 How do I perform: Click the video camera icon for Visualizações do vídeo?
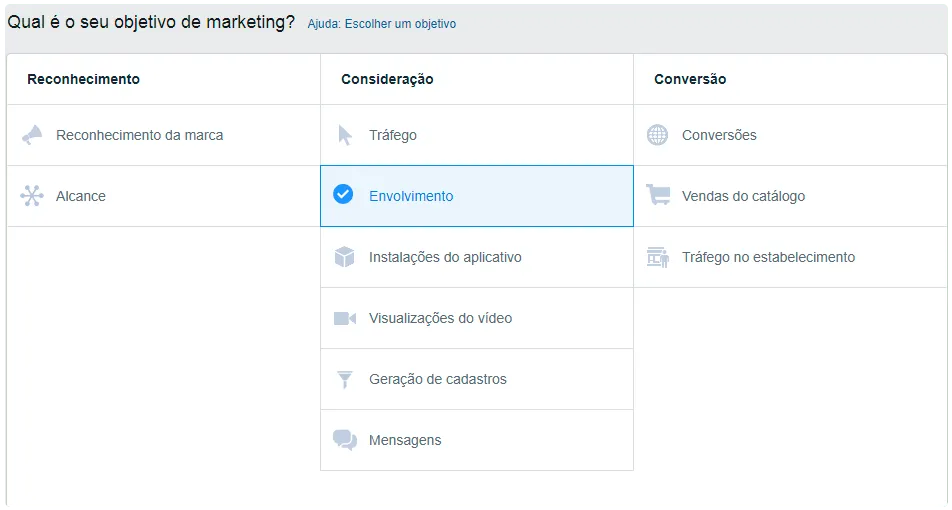point(345,318)
